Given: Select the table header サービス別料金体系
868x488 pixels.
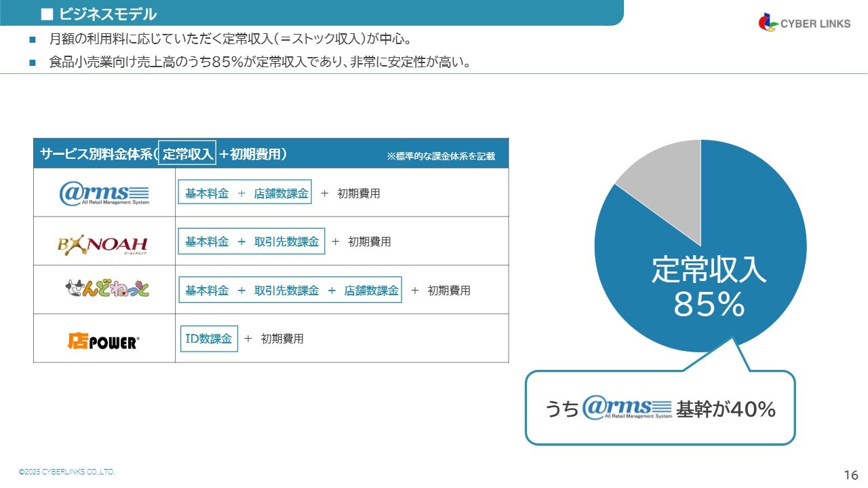Looking at the screenshot, I should coord(163,154).
